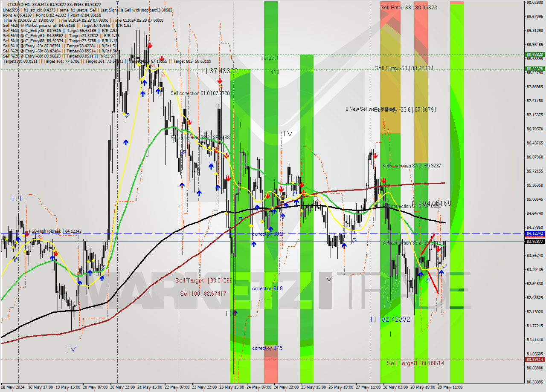Click the 'Sell correction 87.5 | 85.9237' label
Viewport: 546px width, 392px height.
coord(412,166)
